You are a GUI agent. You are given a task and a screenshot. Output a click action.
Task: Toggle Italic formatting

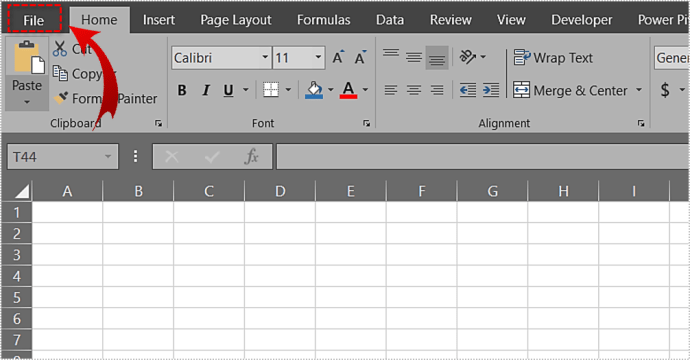(206, 90)
